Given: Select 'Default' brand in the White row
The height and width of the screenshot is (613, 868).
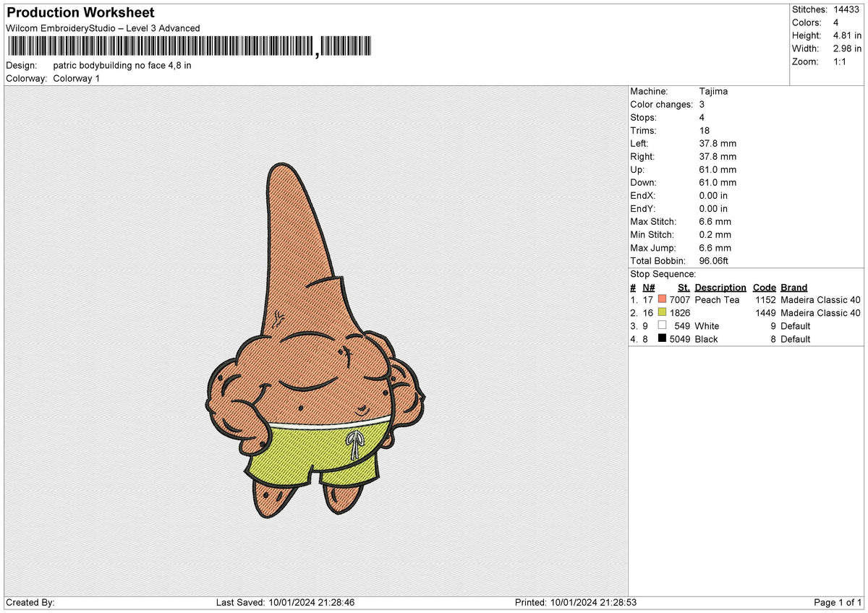Looking at the screenshot, I should coord(796,326).
